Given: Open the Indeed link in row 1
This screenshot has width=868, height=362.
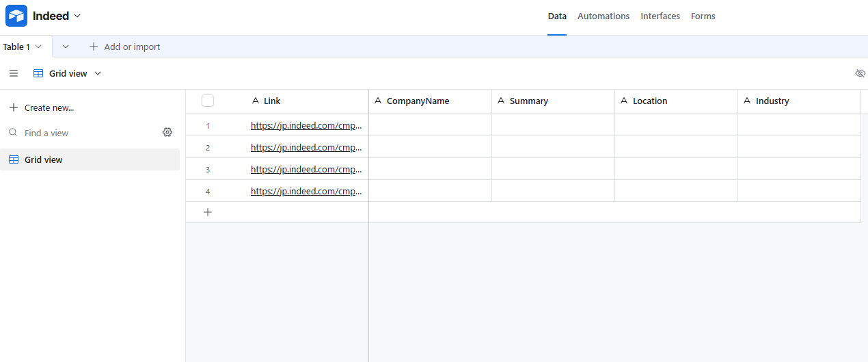Looking at the screenshot, I should pos(306,126).
